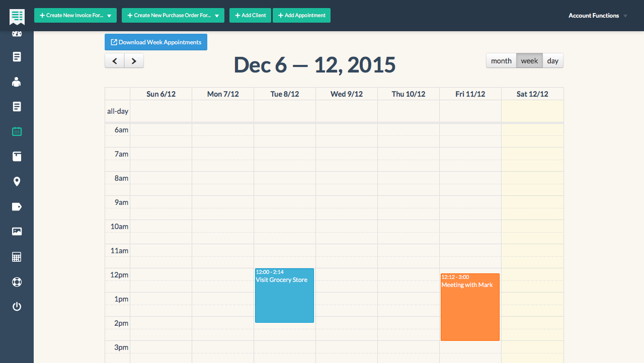This screenshot has height=363, width=644.
Task: Click the app logo at the top left
Action: pyautogui.click(x=17, y=16)
